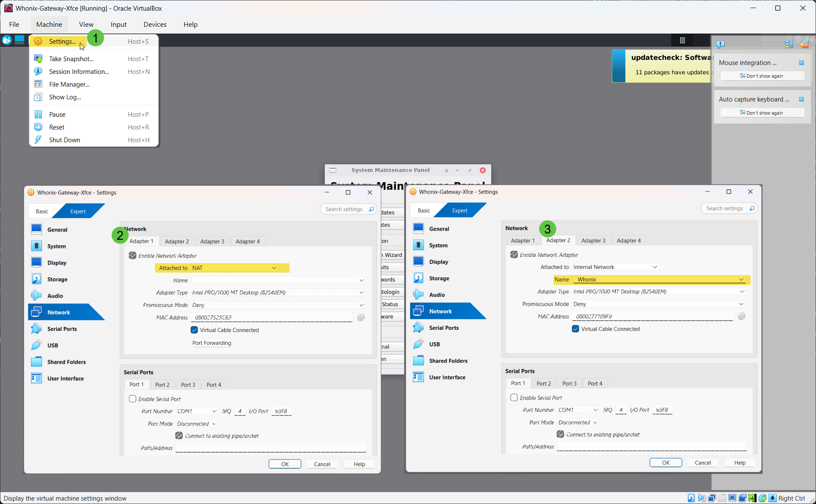
Task: Click the MAC address refresh icon
Action: click(x=360, y=317)
